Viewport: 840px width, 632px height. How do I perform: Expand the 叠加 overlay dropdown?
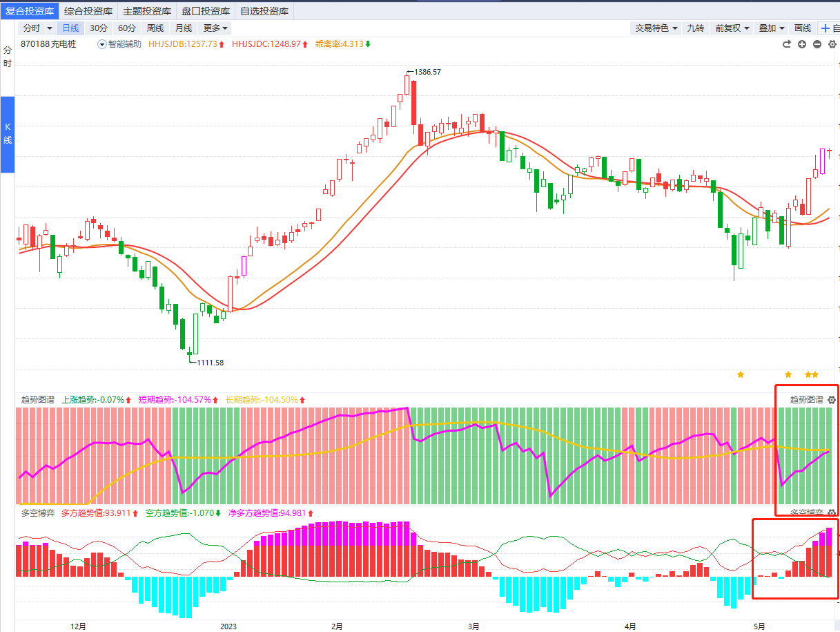[x=772, y=28]
